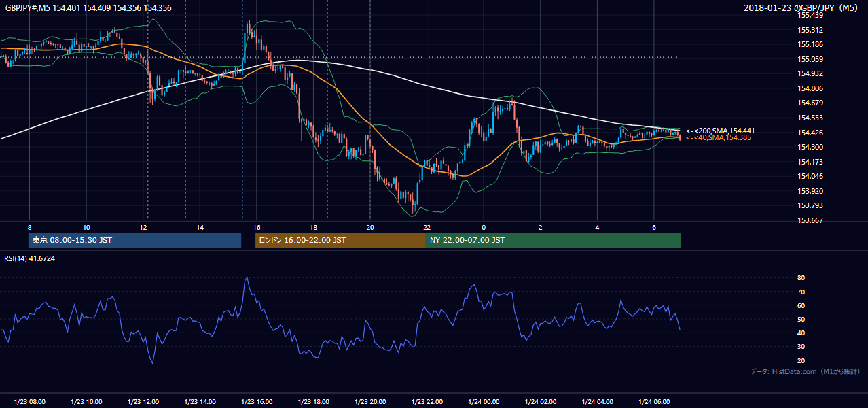868x408 pixels.
Task: Click the 1/24 04:00 bottom time label
Action: [597, 402]
